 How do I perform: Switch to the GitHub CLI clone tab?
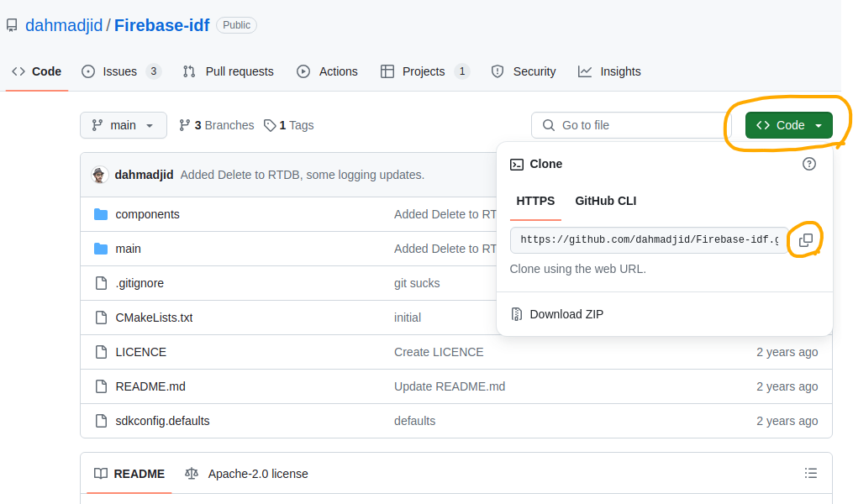pyautogui.click(x=605, y=201)
